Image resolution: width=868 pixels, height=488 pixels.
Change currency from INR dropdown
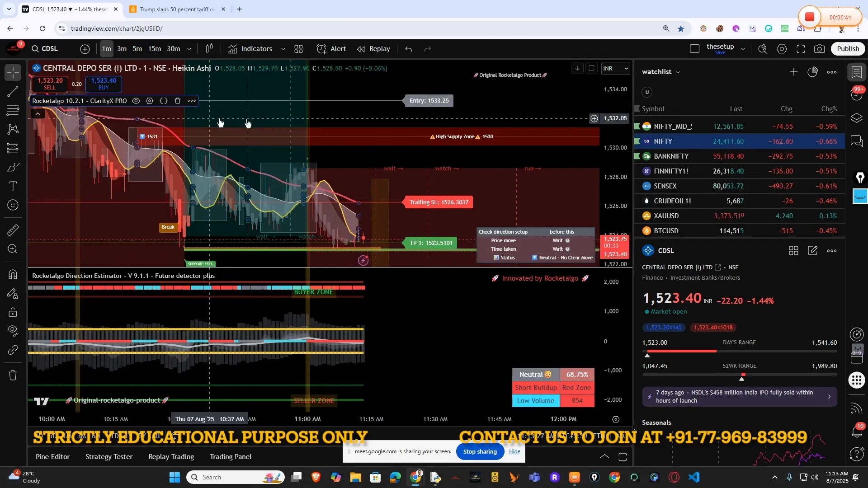615,69
